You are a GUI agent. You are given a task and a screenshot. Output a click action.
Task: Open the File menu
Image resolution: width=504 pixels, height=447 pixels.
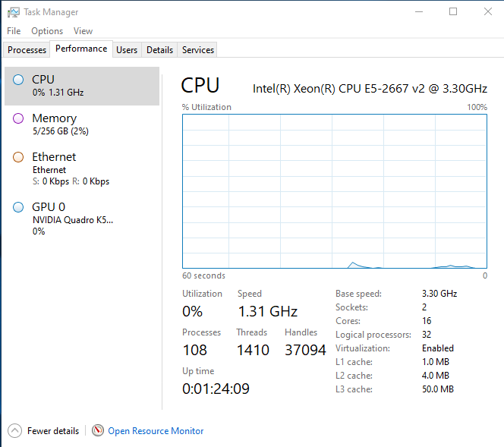point(14,31)
